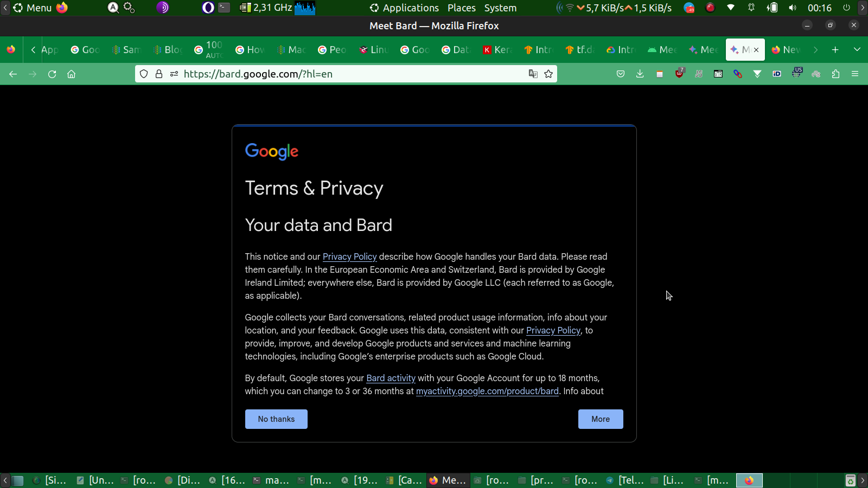868x488 pixels.
Task: Click the translate page icon in address bar
Action: click(x=533, y=74)
